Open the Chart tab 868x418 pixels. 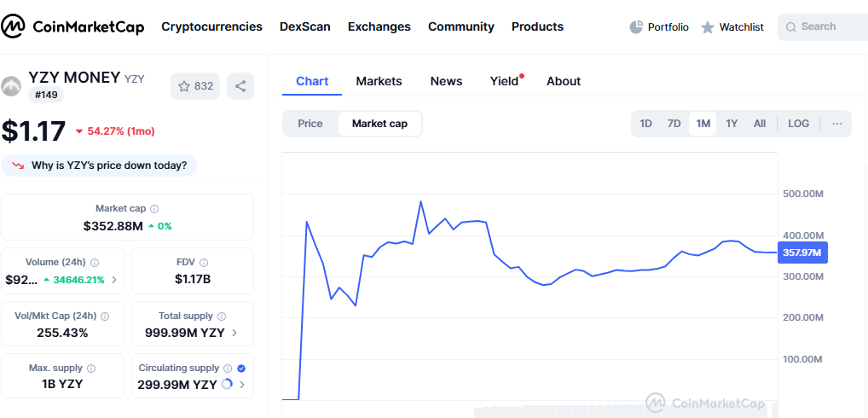(x=312, y=81)
